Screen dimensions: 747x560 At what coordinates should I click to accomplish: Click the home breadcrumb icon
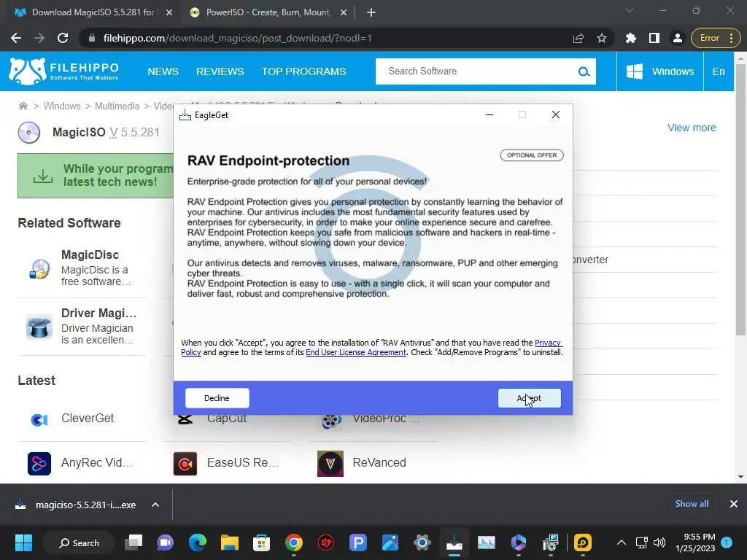[23, 106]
